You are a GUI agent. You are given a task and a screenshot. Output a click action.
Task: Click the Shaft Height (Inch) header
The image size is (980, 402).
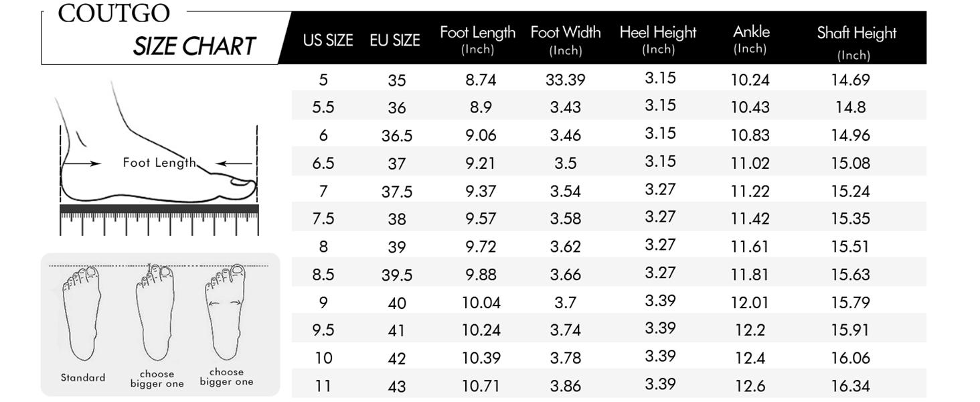(x=856, y=42)
